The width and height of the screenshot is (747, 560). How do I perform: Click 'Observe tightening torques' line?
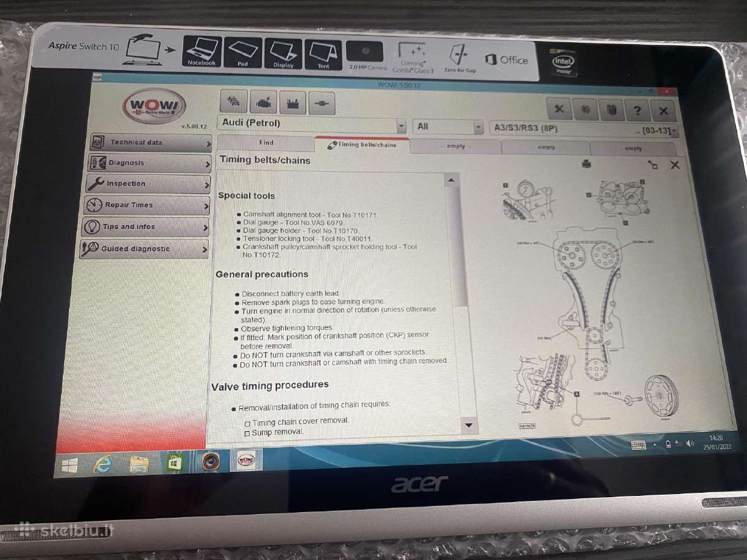[x=287, y=328]
